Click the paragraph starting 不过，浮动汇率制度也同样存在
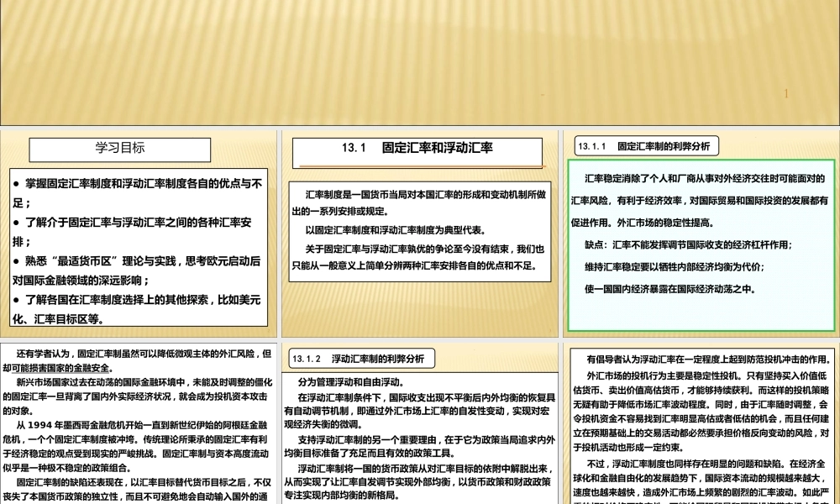This screenshot has width=840, height=504. click(701, 481)
